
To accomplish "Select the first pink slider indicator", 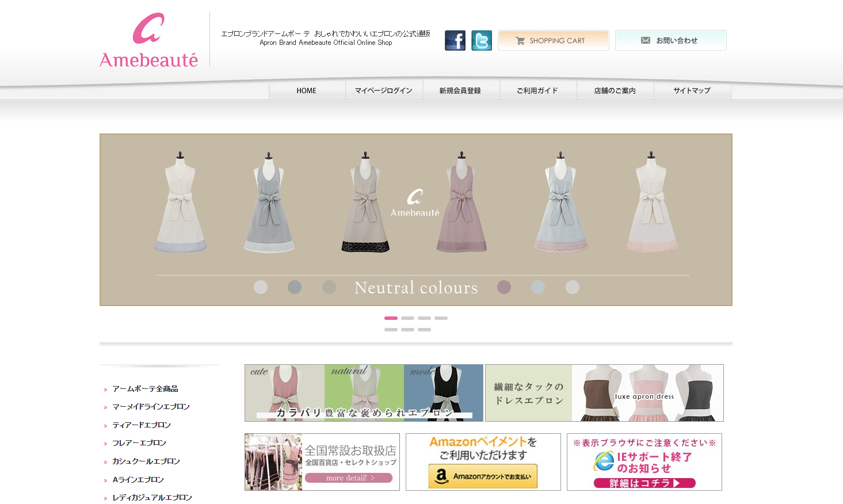I will tap(391, 318).
